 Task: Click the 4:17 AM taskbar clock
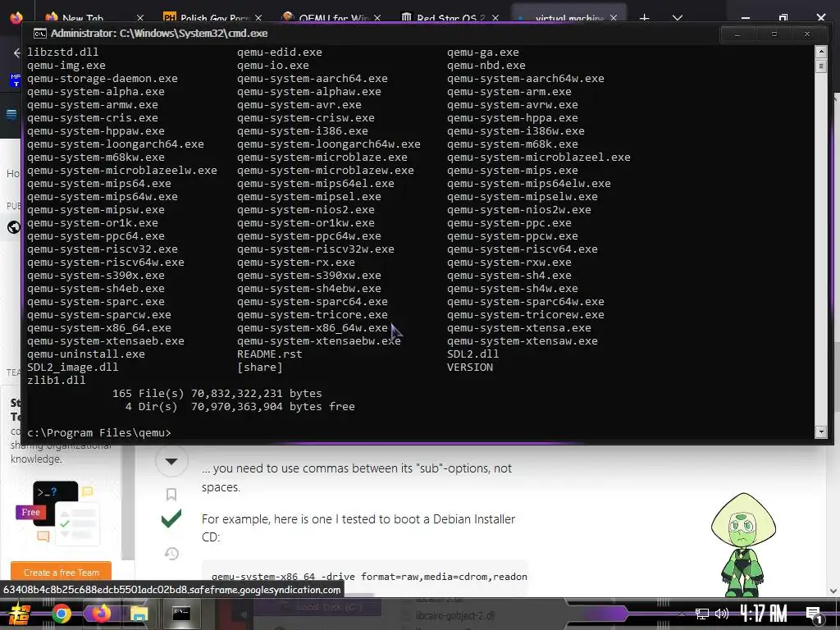[764, 614]
